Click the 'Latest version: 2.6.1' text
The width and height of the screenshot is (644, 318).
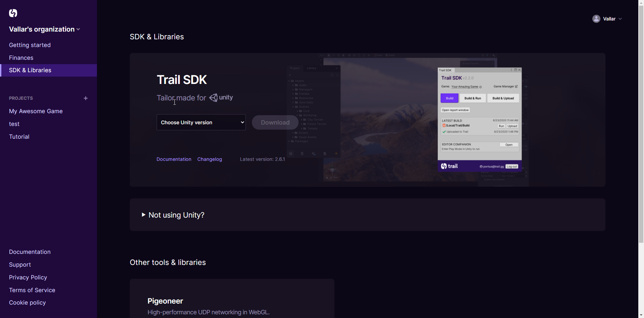pyautogui.click(x=262, y=159)
